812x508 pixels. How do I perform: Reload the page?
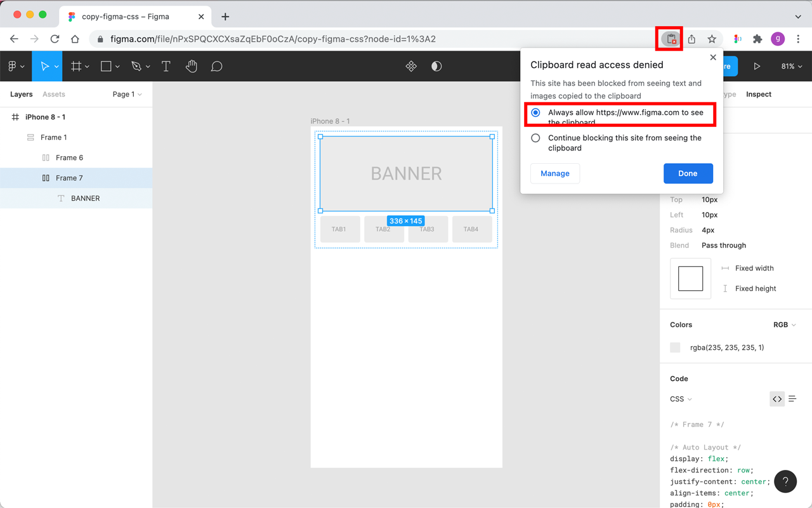coord(55,39)
